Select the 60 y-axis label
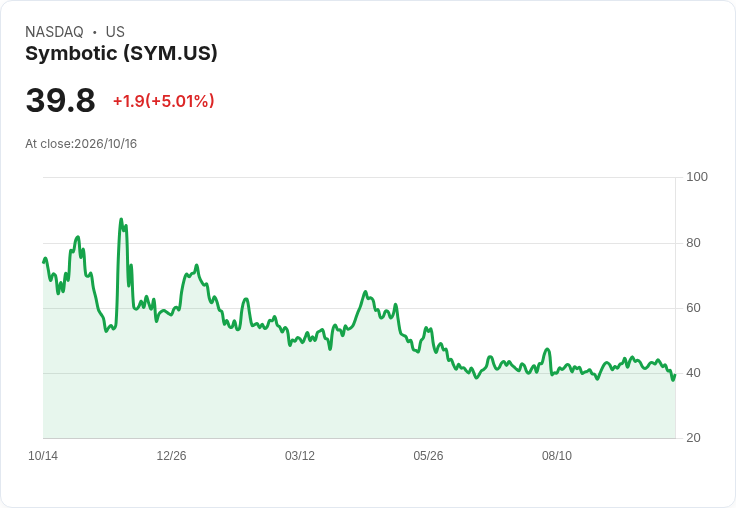736x508 pixels. coord(693,308)
